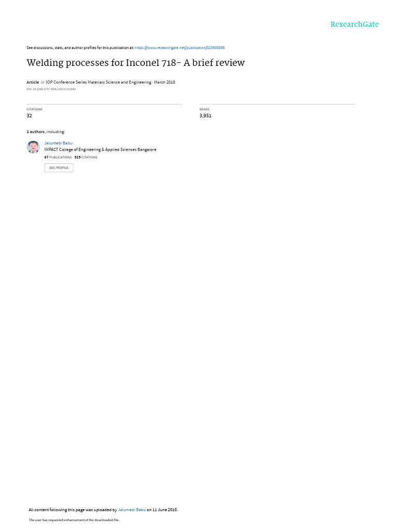Image resolution: width=399 pixels, height=532 pixels.
Task: Click the 2 authors, including text
Action: pyautogui.click(x=46, y=131)
